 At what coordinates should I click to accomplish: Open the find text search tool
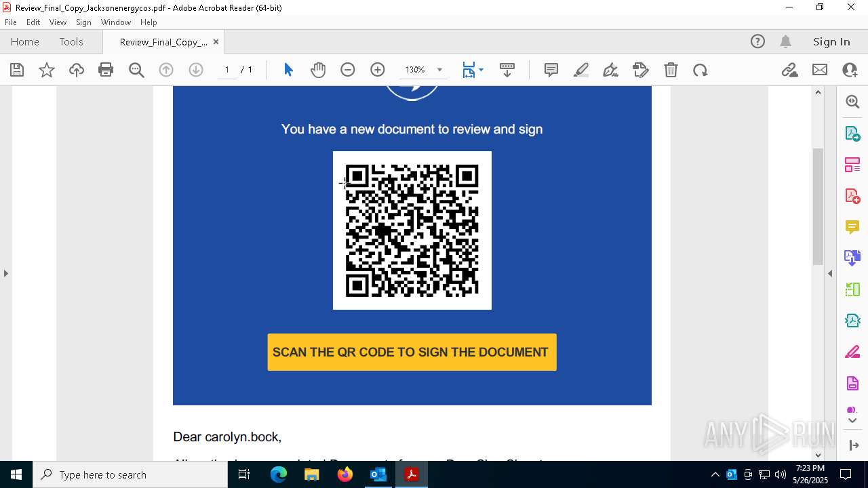coord(136,70)
